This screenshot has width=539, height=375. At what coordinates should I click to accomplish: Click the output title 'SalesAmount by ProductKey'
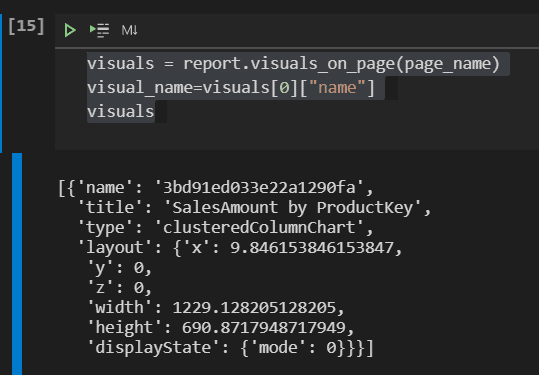click(x=293, y=207)
